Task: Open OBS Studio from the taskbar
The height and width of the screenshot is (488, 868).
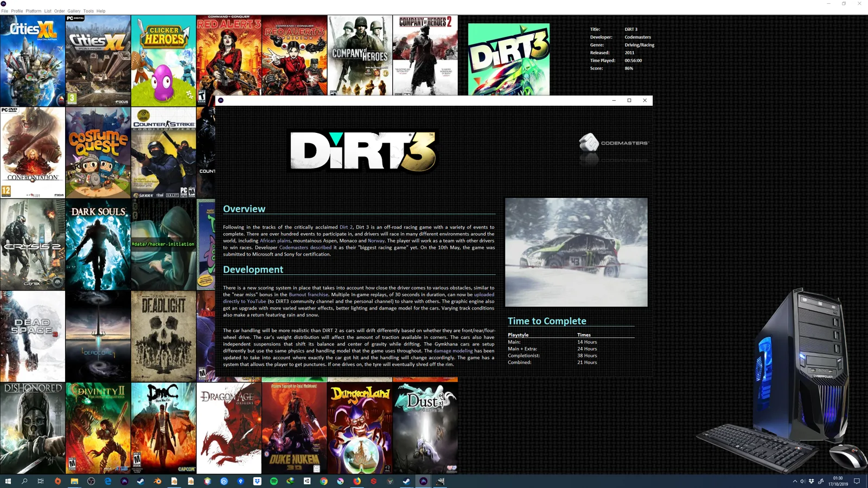Action: [91, 481]
